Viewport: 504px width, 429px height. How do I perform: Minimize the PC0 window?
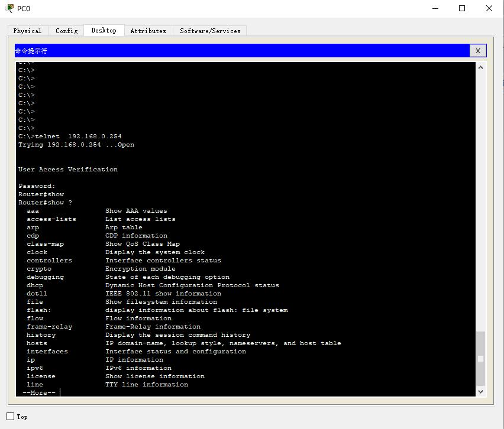click(435, 8)
